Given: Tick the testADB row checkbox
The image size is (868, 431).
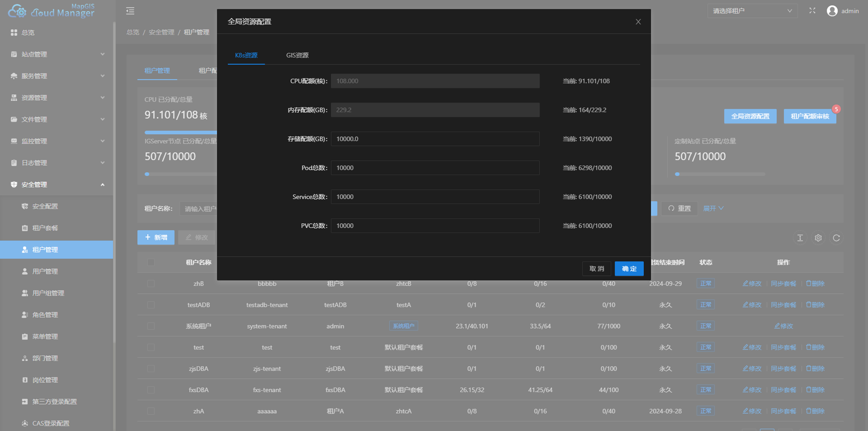Looking at the screenshot, I should 151,305.
